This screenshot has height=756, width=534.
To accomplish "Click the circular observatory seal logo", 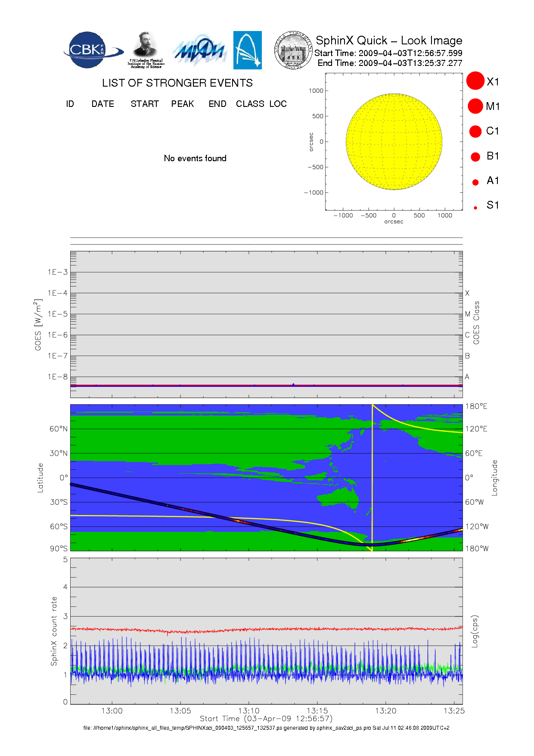I will pos(293,50).
